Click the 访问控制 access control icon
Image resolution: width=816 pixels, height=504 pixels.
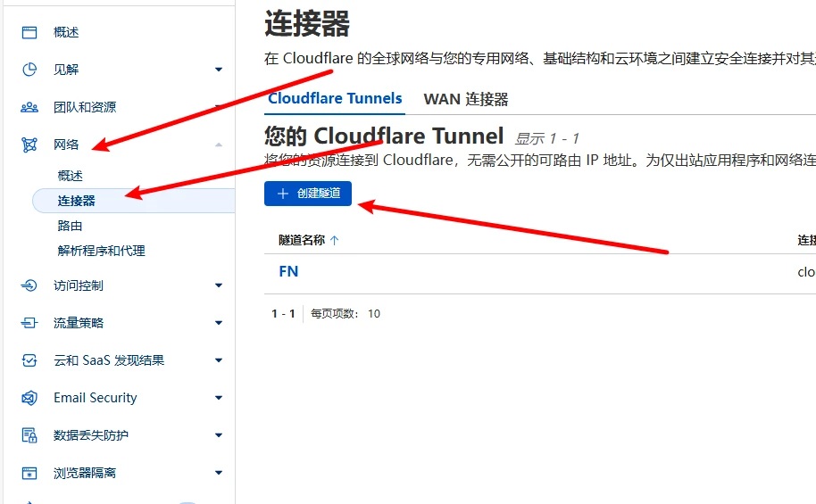tap(29, 285)
